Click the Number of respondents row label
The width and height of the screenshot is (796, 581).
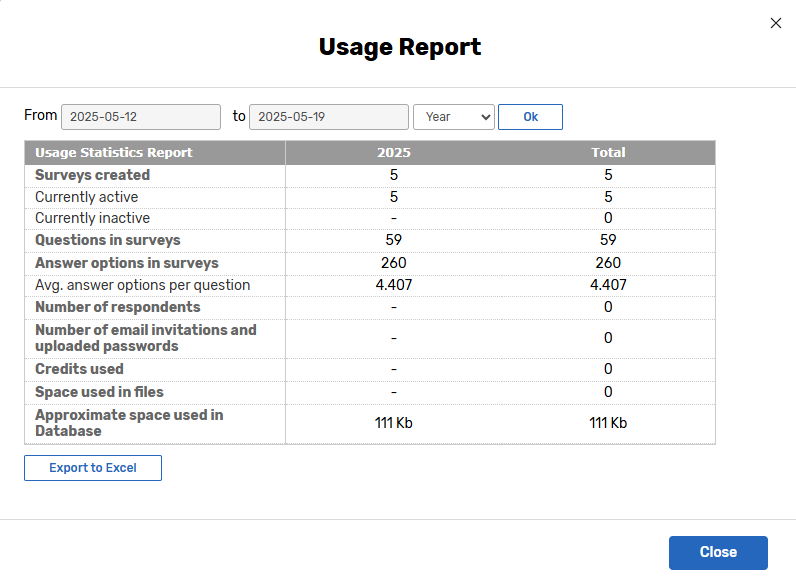point(117,307)
